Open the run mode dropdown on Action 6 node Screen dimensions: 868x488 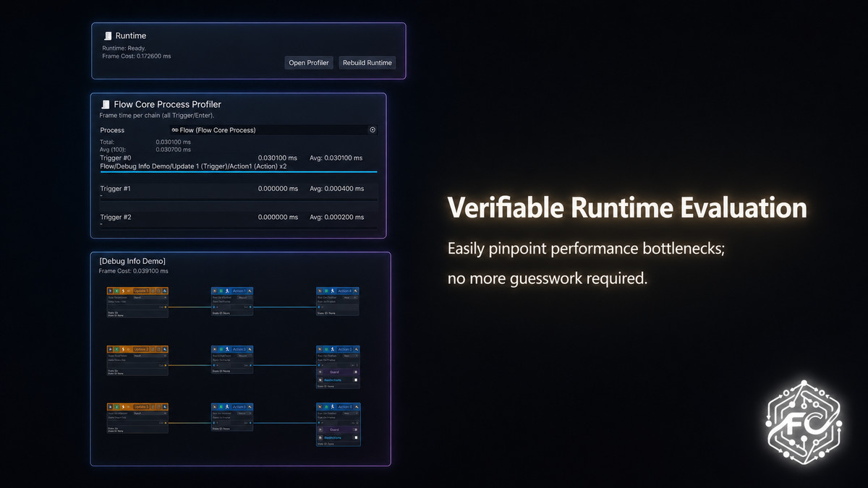click(x=349, y=414)
